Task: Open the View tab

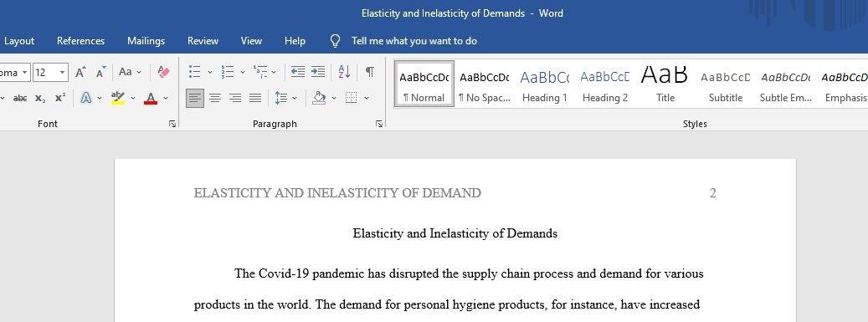Action: [251, 41]
